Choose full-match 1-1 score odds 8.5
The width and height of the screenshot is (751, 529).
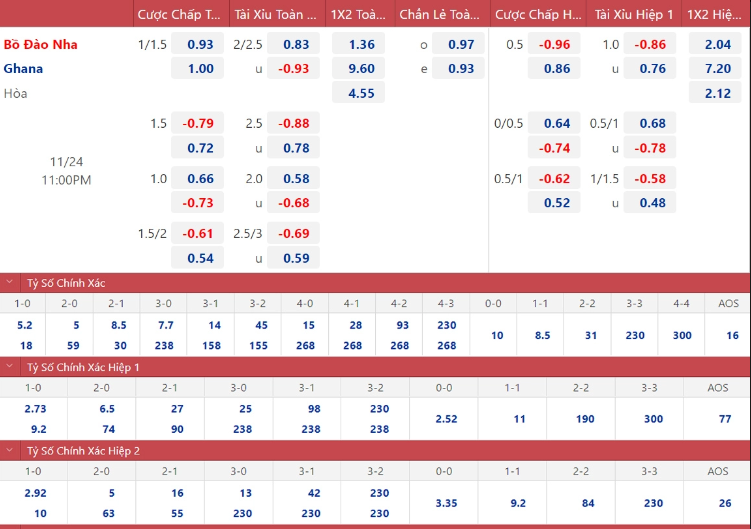pos(542,335)
